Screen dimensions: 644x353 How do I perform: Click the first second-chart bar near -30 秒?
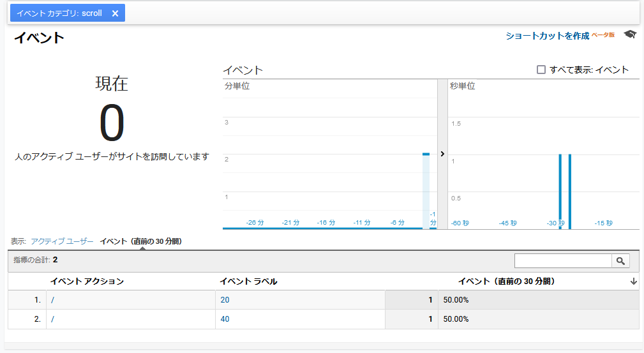tap(560, 191)
